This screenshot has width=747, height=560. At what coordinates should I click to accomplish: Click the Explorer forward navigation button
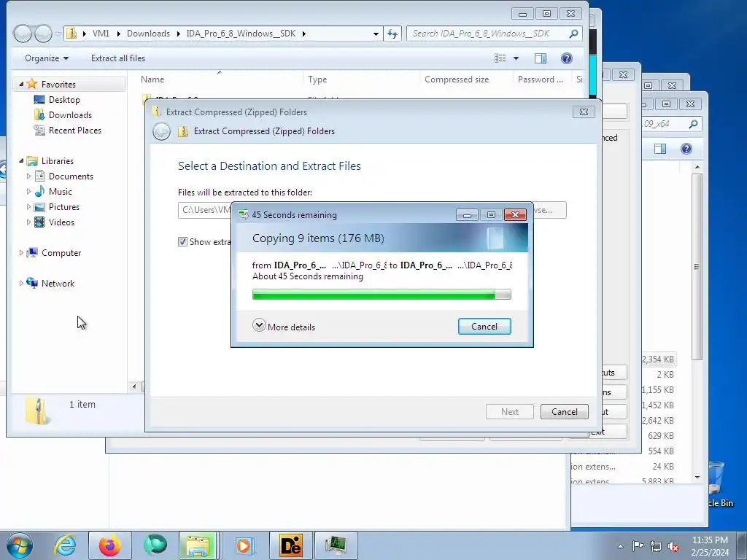43,34
